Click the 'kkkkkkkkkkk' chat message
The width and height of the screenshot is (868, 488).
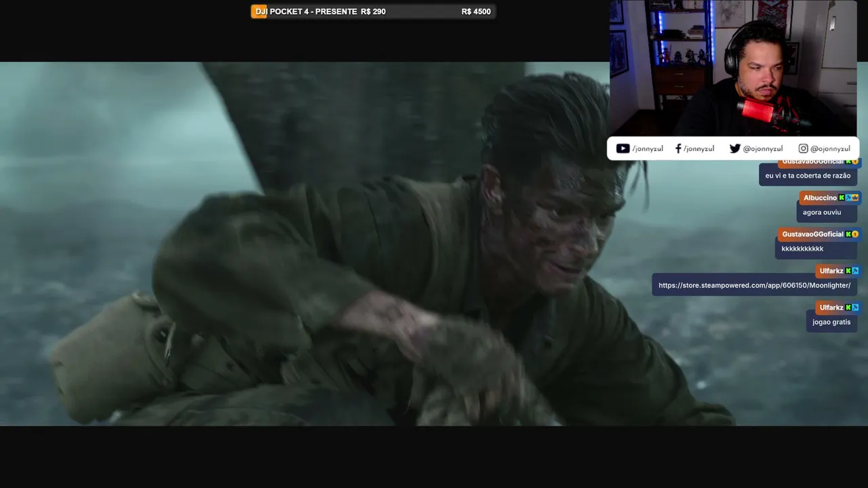click(802, 249)
